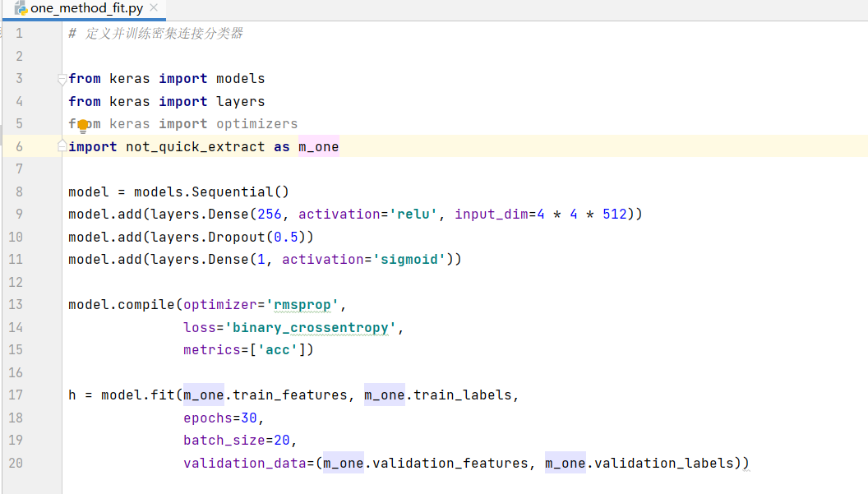
Task: Click 'models' in the line 3 import
Action: (240, 79)
